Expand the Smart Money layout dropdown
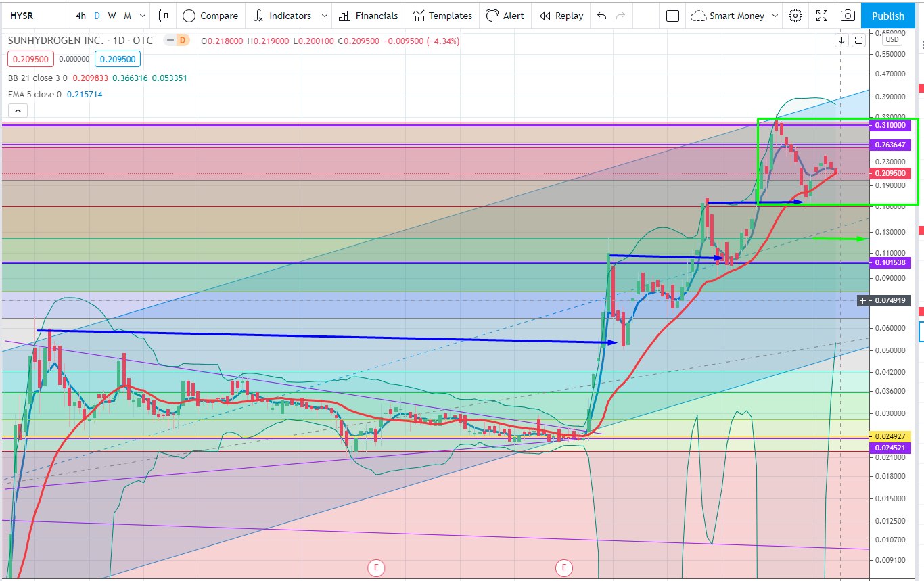The height and width of the screenshot is (581, 924). tap(775, 16)
